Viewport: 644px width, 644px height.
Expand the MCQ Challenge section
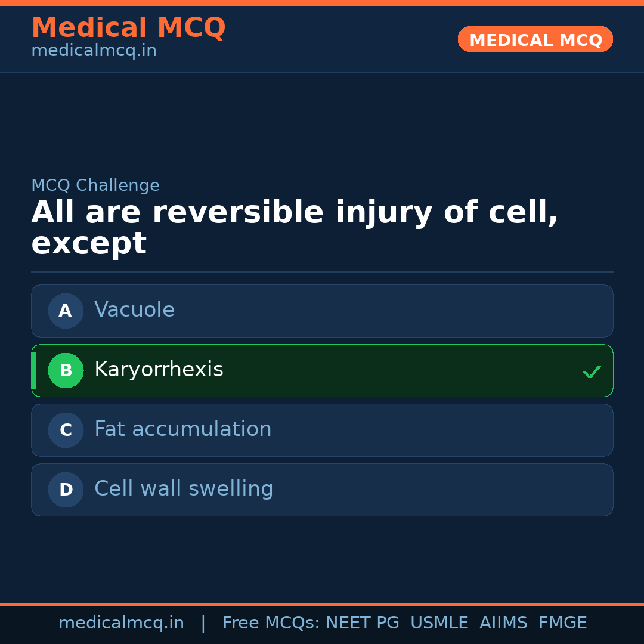pyautogui.click(x=95, y=185)
